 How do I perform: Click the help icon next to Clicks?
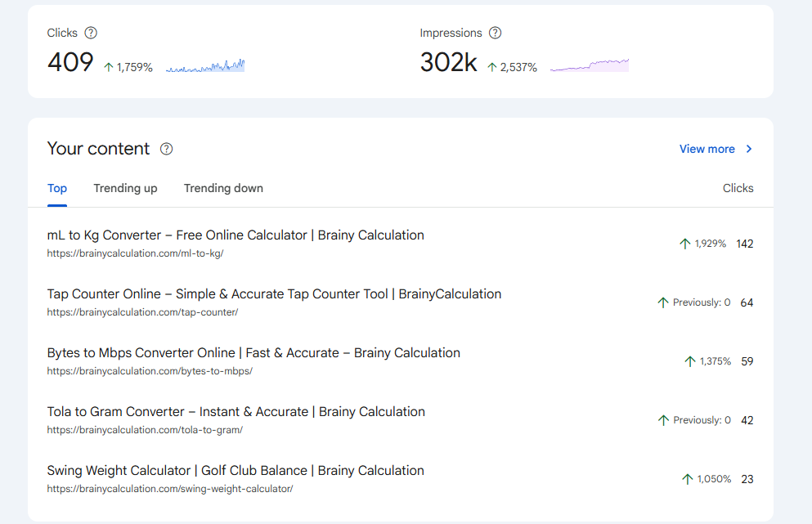tap(91, 33)
